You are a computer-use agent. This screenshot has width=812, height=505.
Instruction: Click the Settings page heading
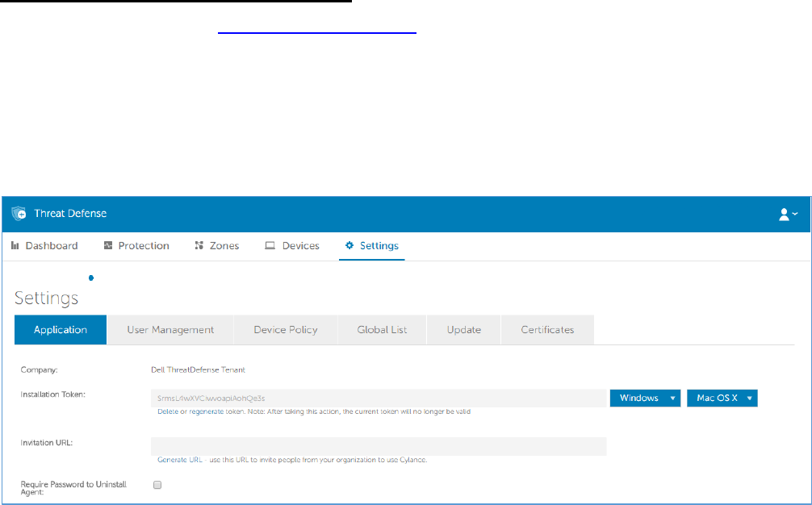(x=46, y=298)
